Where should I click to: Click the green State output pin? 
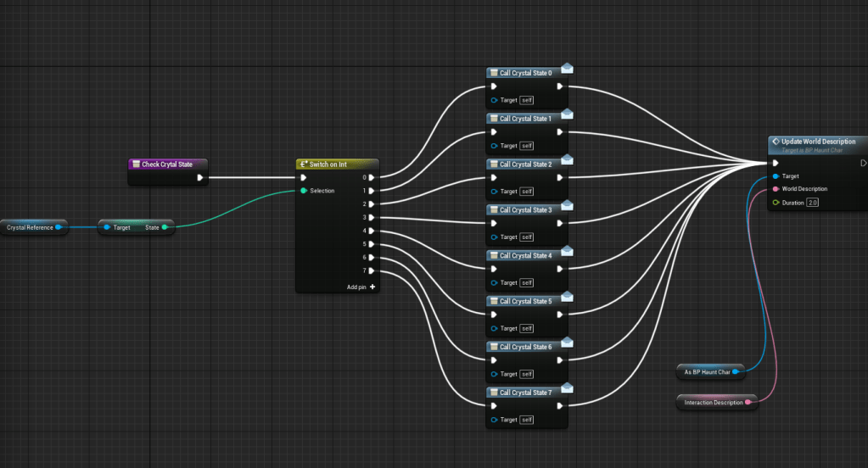tap(165, 227)
